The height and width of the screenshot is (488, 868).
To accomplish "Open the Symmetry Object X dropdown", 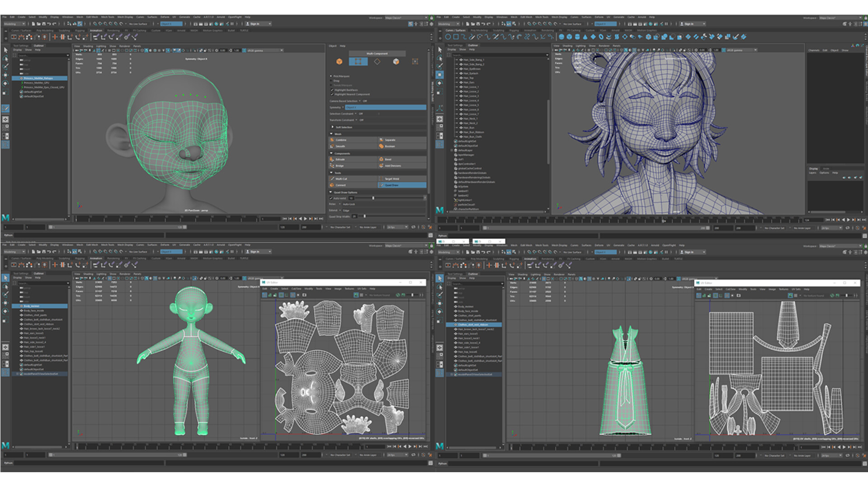I will [x=385, y=108].
